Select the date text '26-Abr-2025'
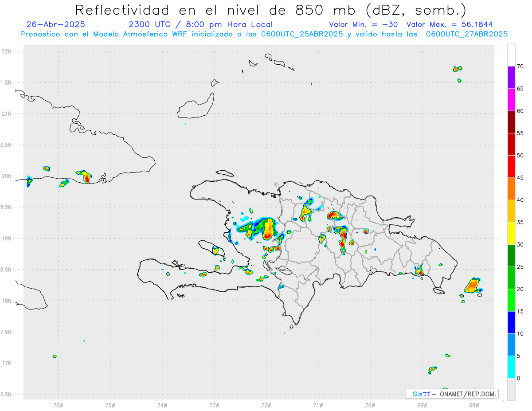This screenshot has height=411, width=532. coord(56,24)
